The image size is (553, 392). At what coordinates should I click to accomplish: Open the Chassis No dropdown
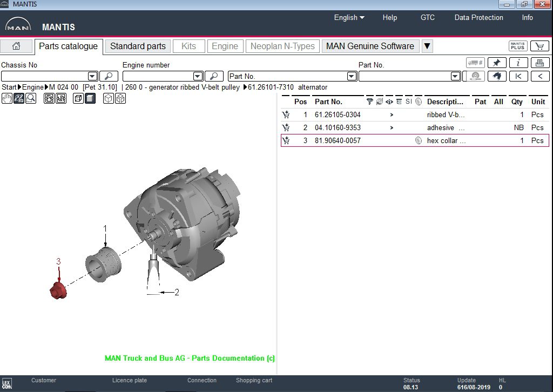click(92, 76)
